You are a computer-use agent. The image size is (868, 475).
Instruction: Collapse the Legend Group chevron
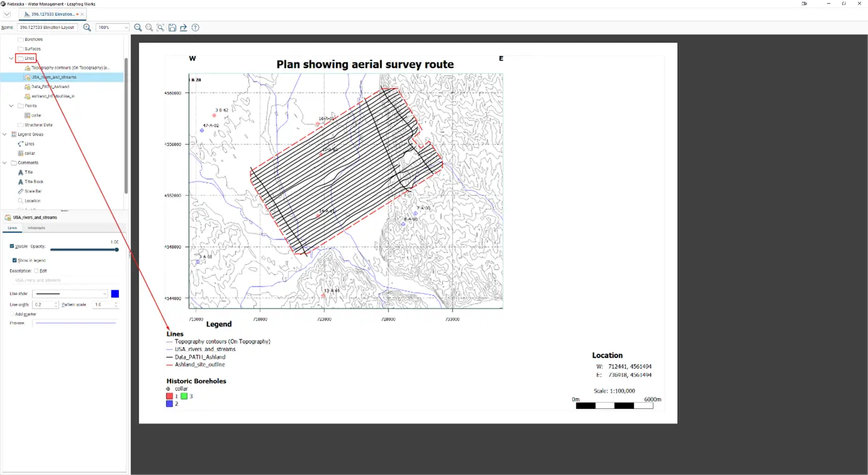click(4, 134)
